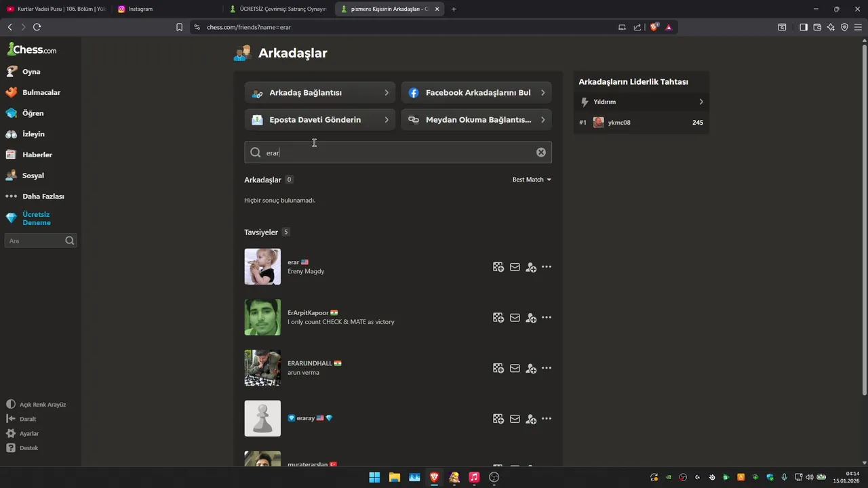Screen dimensions: 868x488
Task: Send a message to ErArpitKapoor
Action: click(515, 318)
